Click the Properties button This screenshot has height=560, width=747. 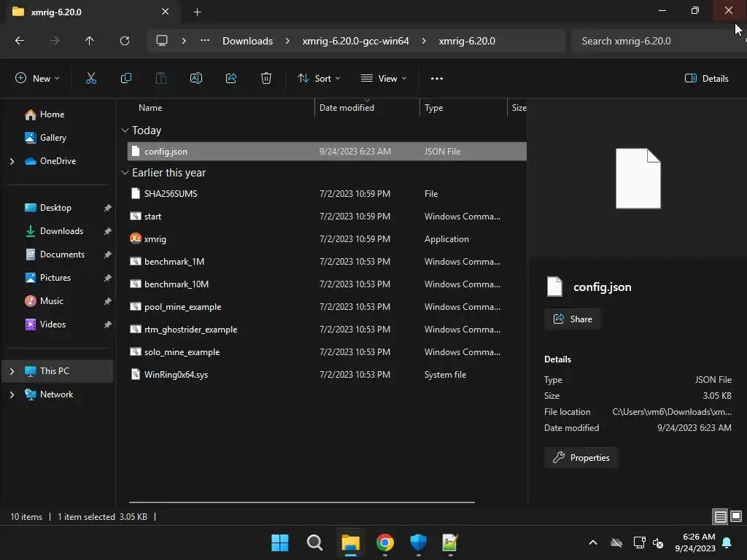point(581,458)
